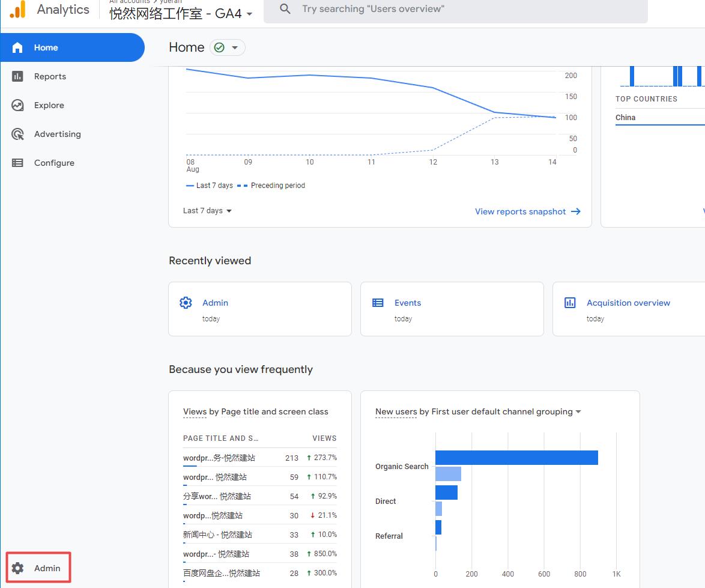Expand the New users channel grouping dropdown
The height and width of the screenshot is (588, 705).
pyautogui.click(x=578, y=412)
